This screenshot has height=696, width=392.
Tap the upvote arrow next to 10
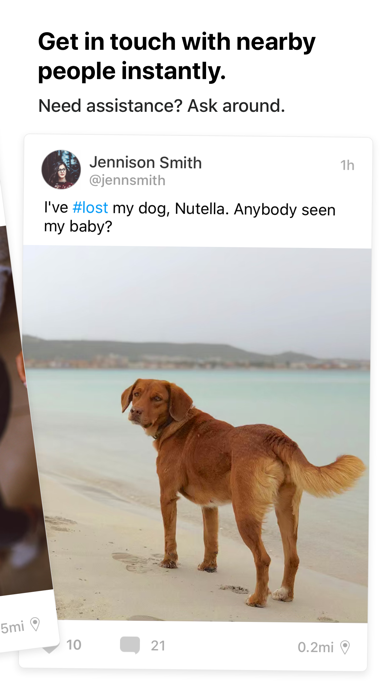(50, 648)
